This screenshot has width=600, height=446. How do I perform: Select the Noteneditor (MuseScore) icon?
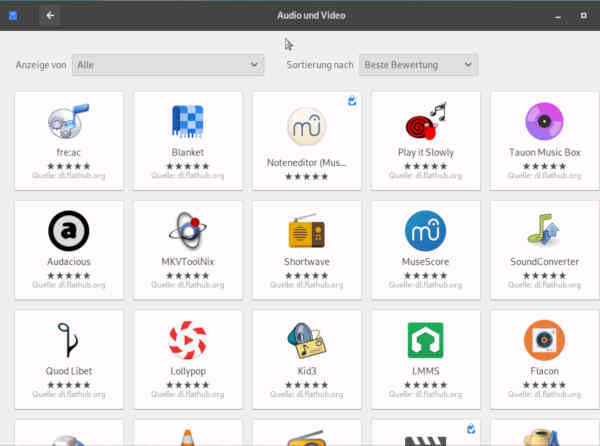pos(307,127)
